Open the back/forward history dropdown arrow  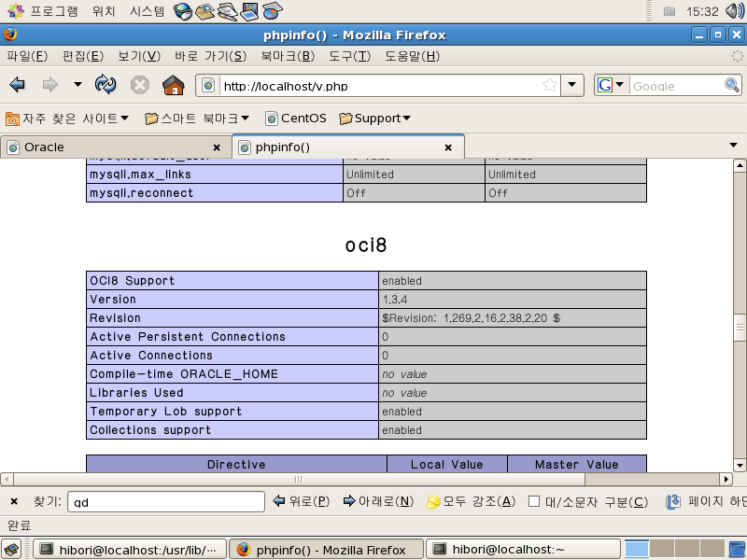(x=78, y=85)
